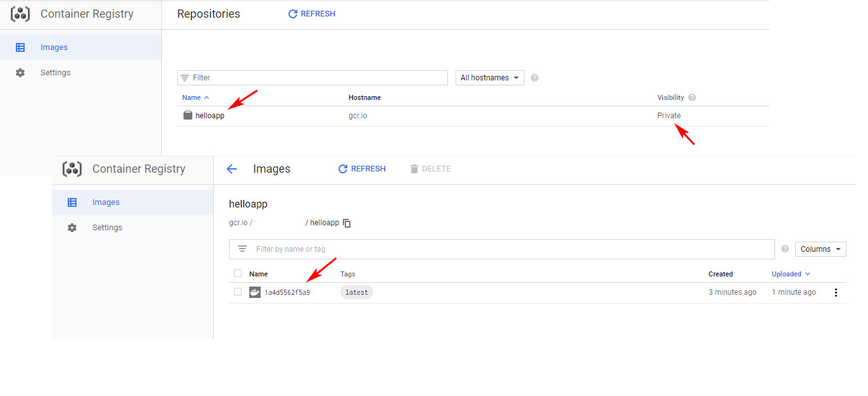Screen dimensions: 868x396
Task: Toggle the select-all images checkbox
Action: coord(238,273)
